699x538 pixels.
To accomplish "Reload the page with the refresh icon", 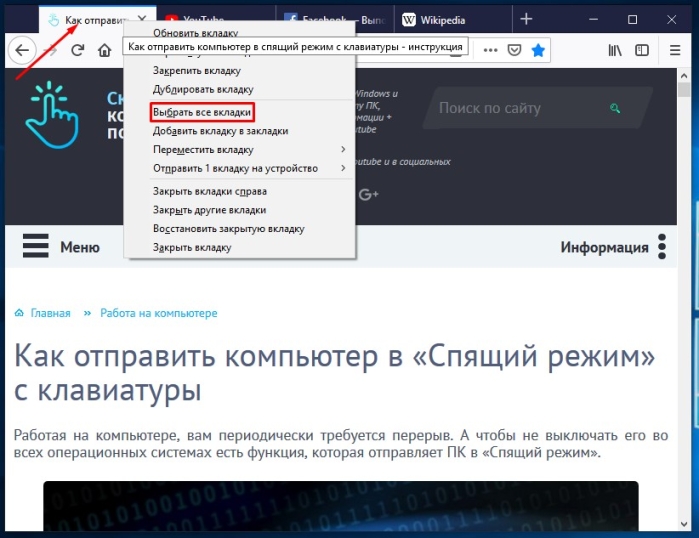I will (x=78, y=50).
